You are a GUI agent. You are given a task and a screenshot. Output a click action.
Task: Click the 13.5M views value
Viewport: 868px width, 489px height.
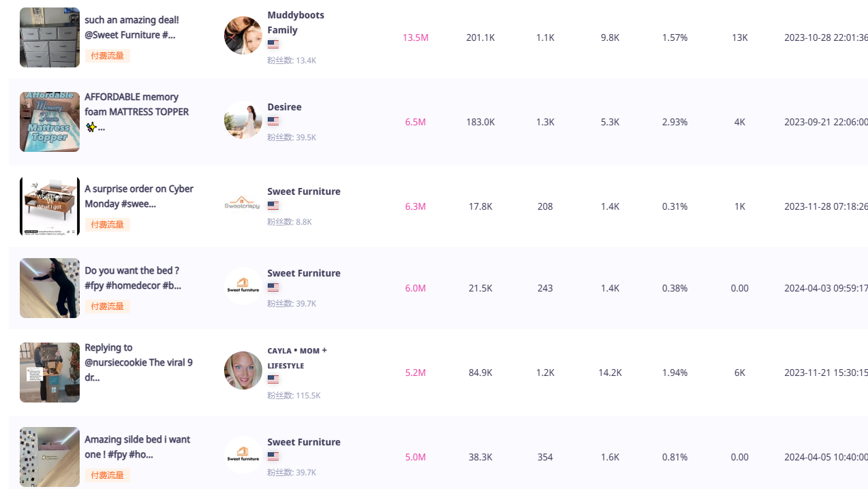coord(416,37)
